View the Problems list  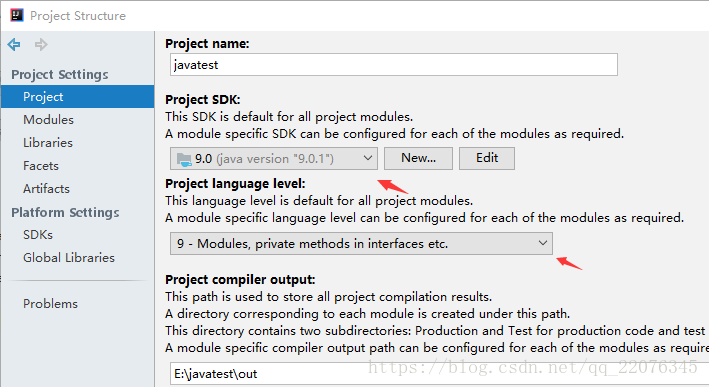pyautogui.click(x=50, y=304)
